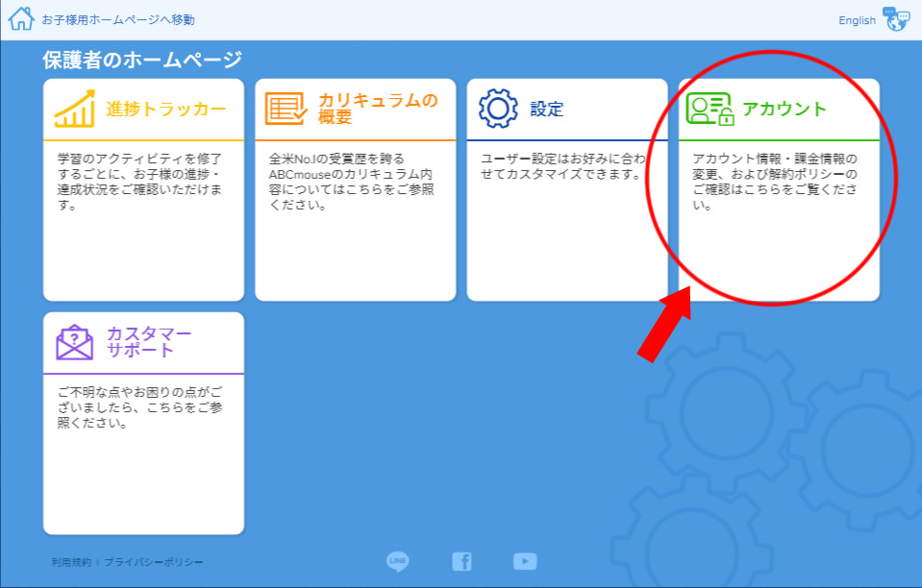Screen dimensions: 922x588
Task: Open the カスタマーサポート card title
Action: click(149, 342)
